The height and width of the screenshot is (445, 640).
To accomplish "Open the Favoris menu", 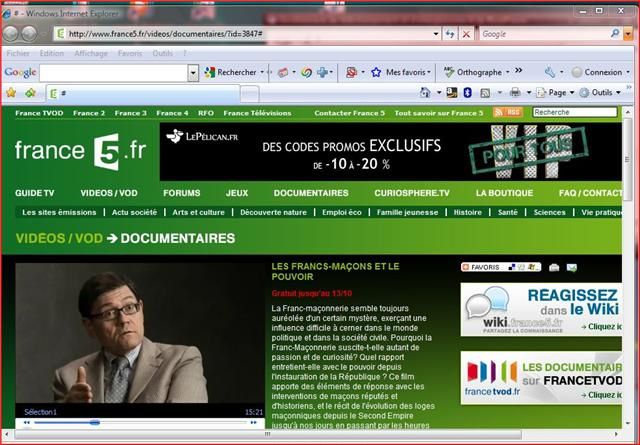I will point(130,53).
